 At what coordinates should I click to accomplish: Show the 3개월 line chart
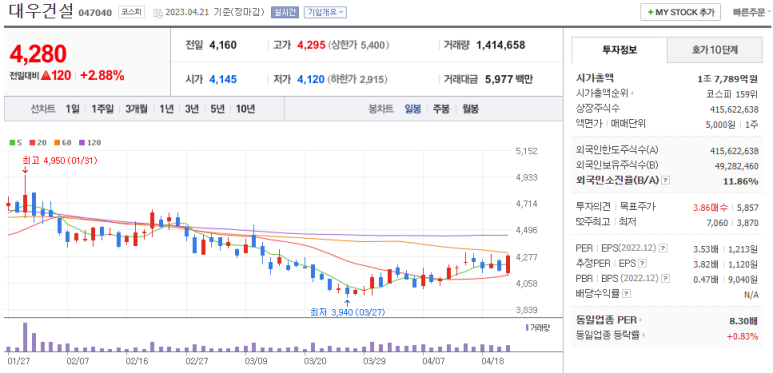click(136, 109)
